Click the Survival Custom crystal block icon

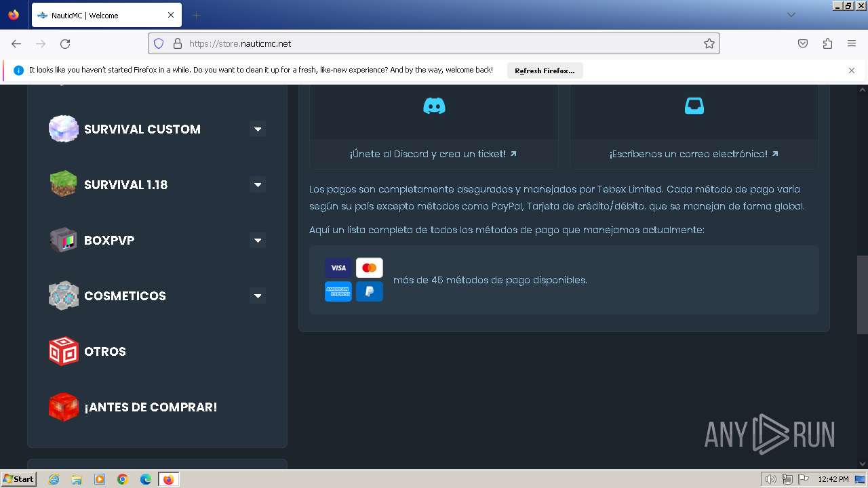tap(63, 129)
